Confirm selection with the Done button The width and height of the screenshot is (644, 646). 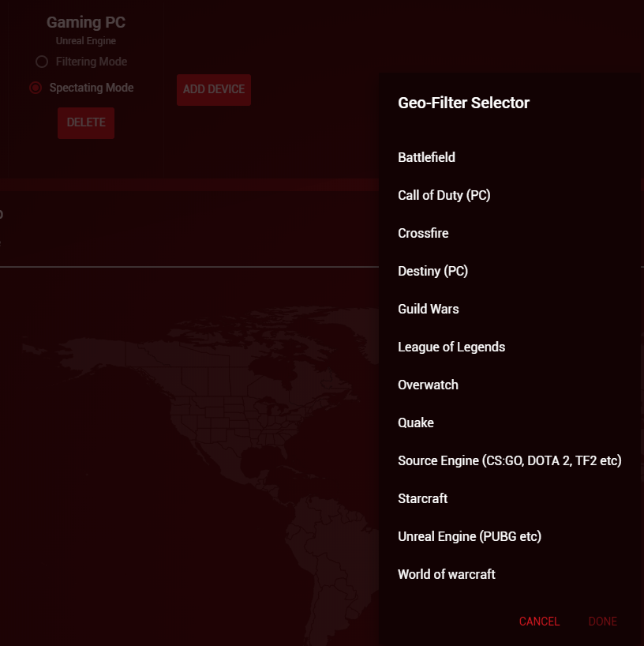(602, 622)
